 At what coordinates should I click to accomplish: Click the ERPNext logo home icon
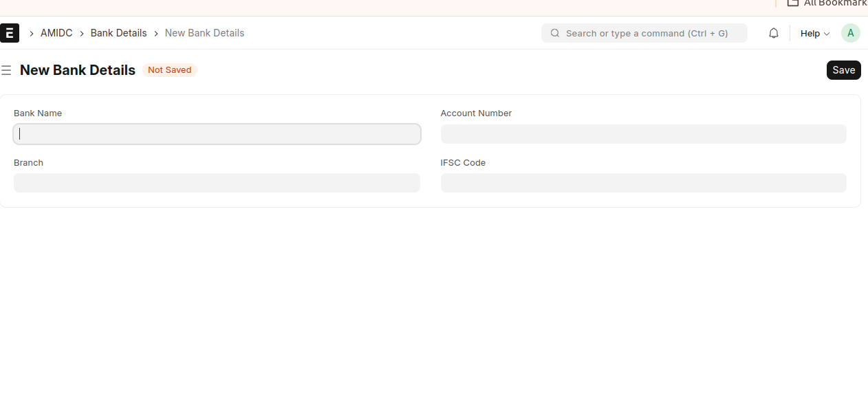click(x=10, y=33)
